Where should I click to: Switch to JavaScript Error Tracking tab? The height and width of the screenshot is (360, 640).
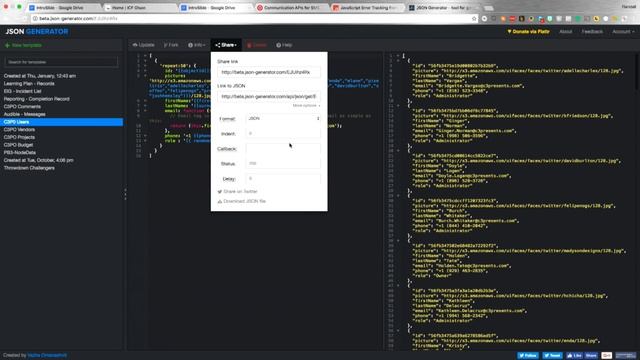[x=367, y=8]
